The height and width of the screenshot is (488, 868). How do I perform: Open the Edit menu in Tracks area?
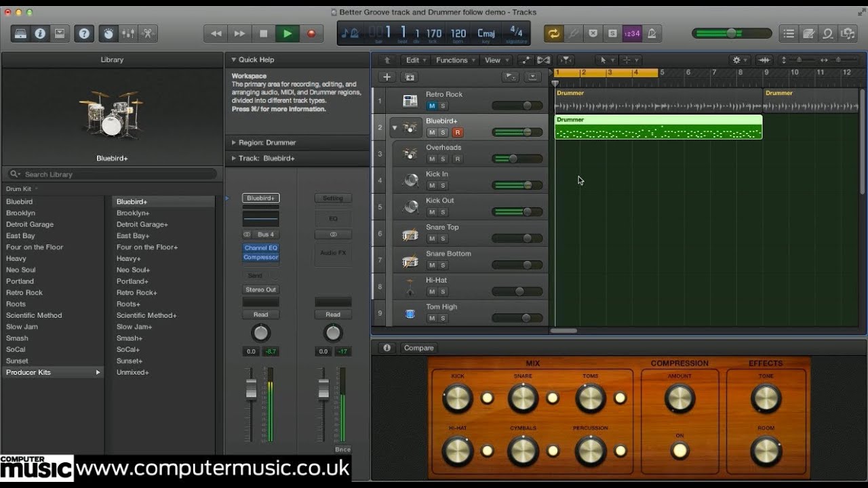pyautogui.click(x=416, y=60)
